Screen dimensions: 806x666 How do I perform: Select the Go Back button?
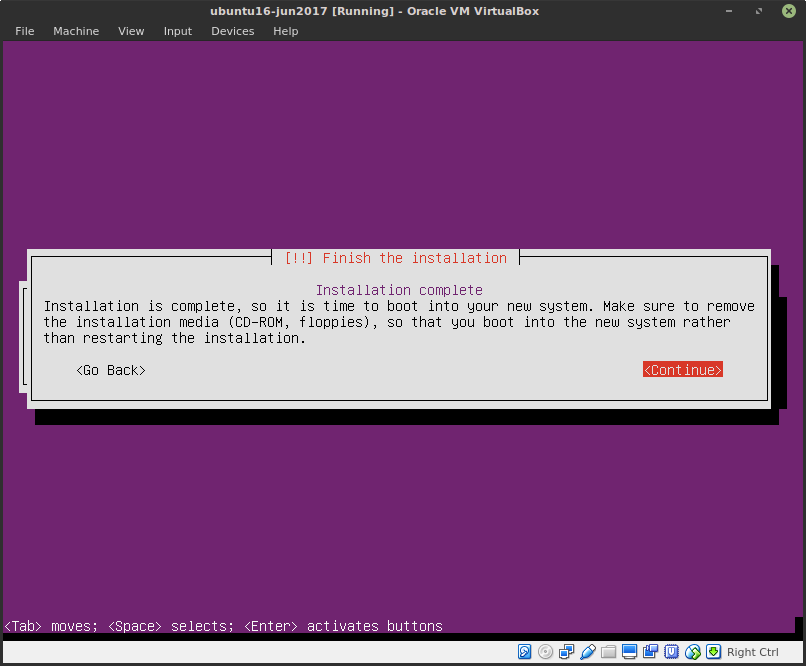tap(110, 369)
